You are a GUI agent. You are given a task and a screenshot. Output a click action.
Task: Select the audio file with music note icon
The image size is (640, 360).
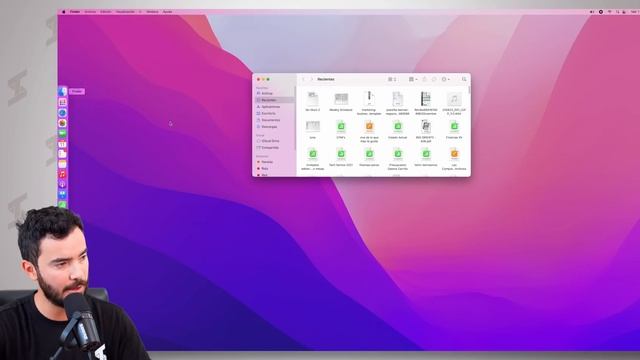[454, 103]
